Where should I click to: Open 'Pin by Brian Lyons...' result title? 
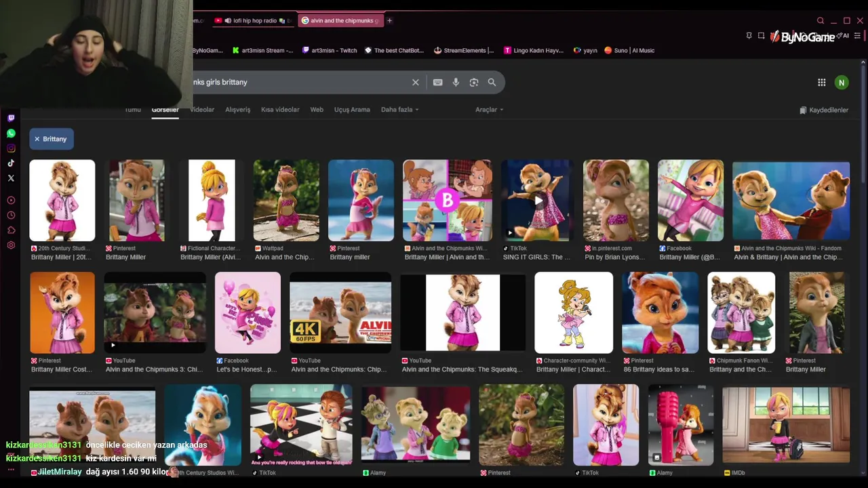click(615, 257)
